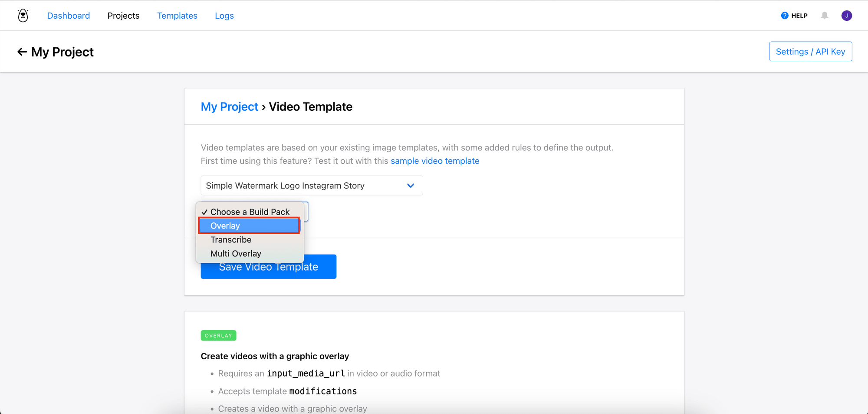Expand the Simple Watermark Logo template dropdown

click(x=311, y=185)
